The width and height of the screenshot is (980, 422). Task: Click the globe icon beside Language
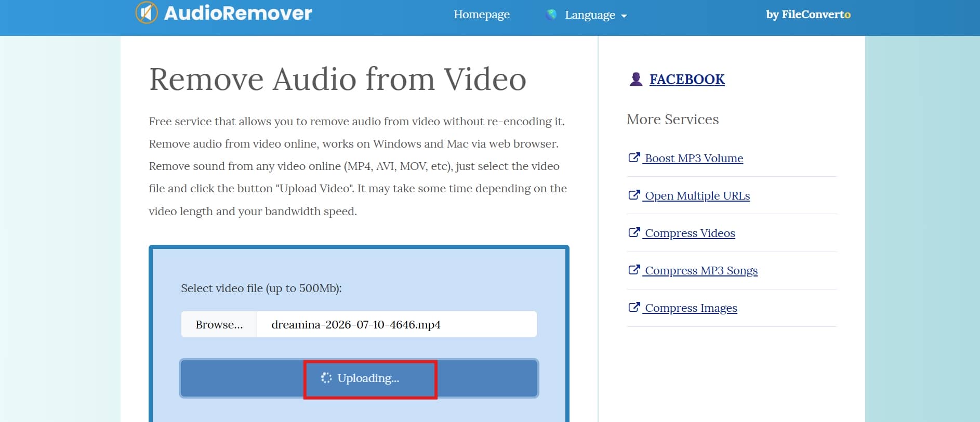click(x=551, y=15)
